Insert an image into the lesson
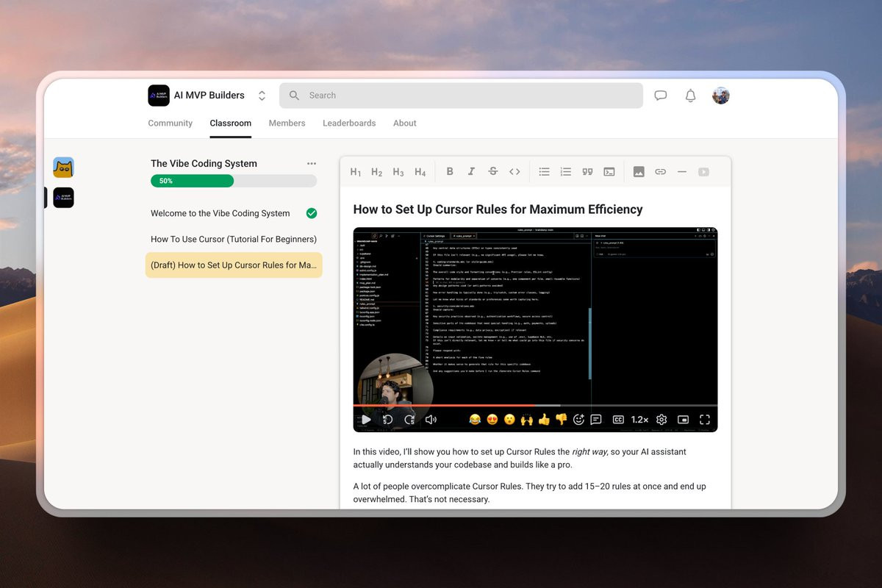 639,171
